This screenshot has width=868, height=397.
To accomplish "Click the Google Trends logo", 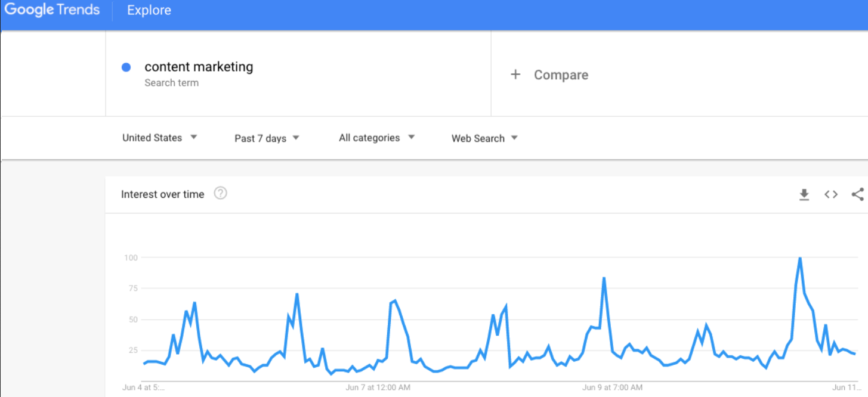I will tap(52, 10).
